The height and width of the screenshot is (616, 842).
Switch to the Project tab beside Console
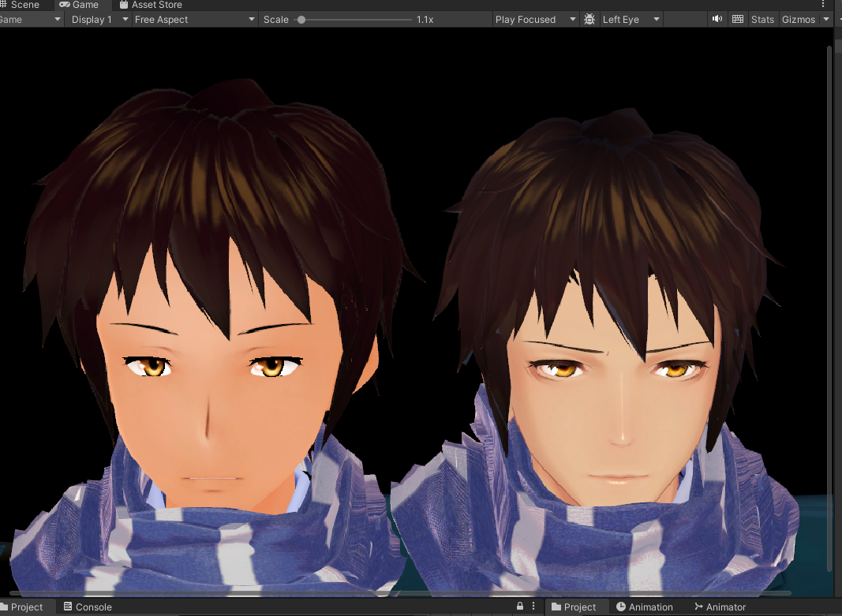(22, 607)
